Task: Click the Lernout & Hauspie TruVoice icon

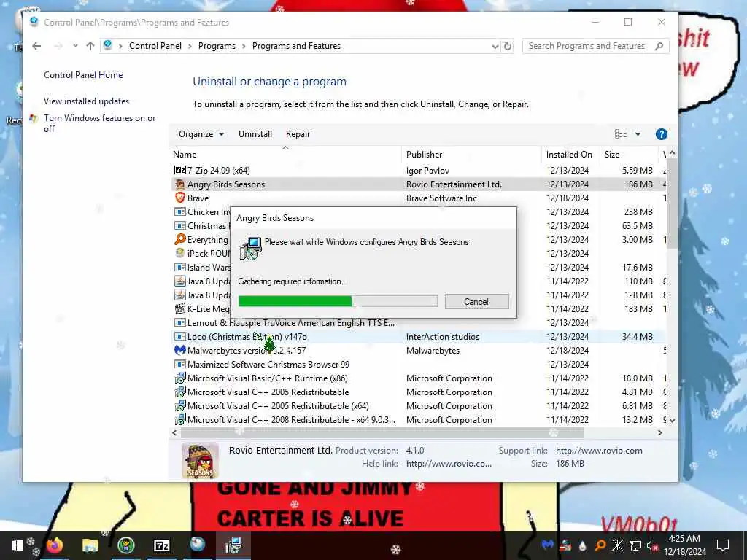Action: pos(179,322)
